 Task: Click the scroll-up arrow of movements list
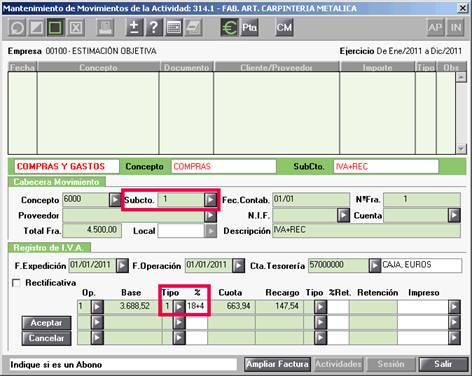[461, 77]
